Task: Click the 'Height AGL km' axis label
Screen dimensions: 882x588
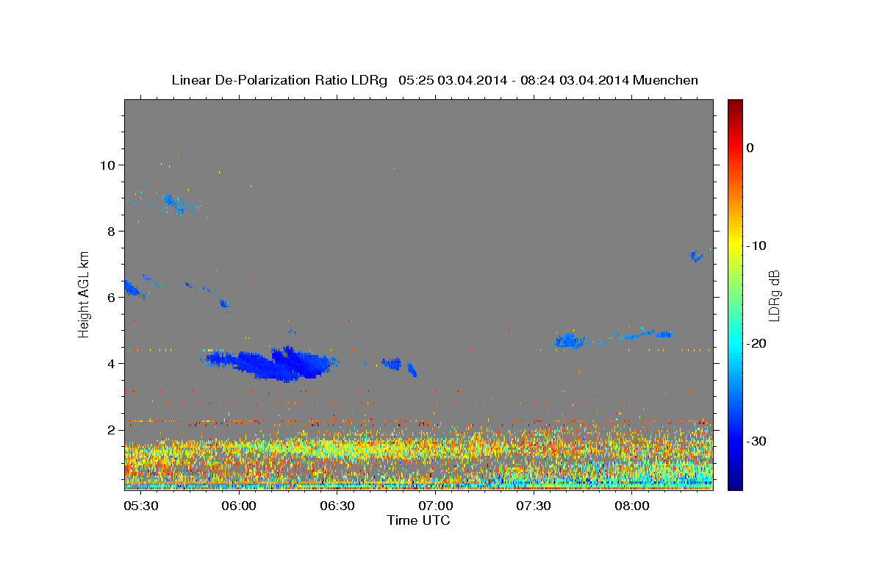Action: [x=84, y=294]
